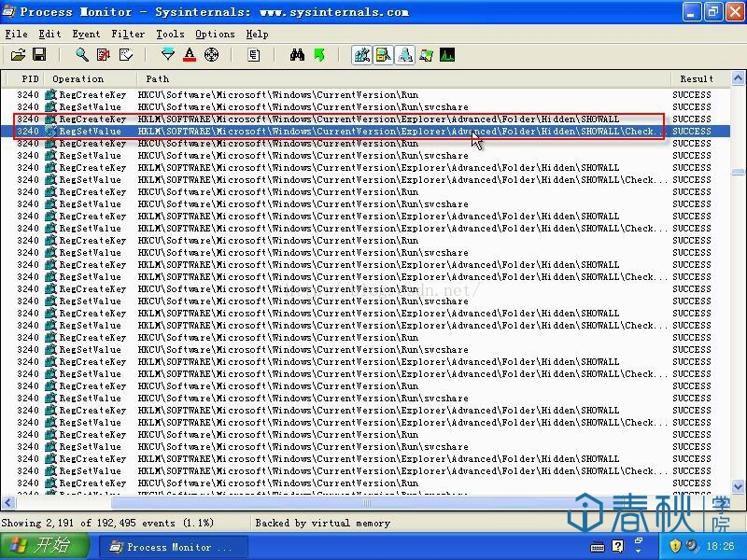Click the Process Monitor title bar icon

(x=9, y=11)
